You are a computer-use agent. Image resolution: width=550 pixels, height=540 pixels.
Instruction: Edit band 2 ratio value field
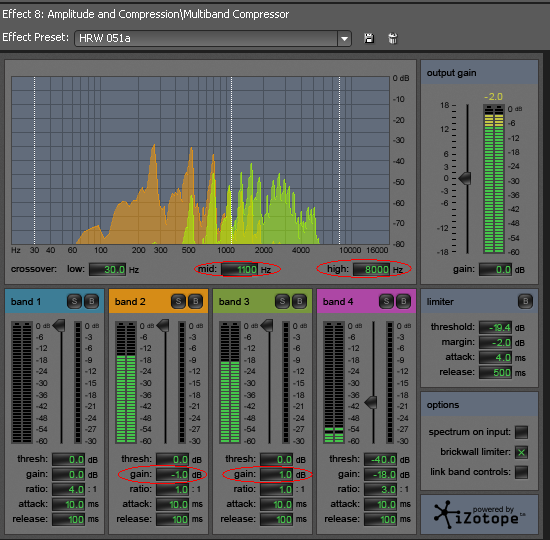pos(172,489)
